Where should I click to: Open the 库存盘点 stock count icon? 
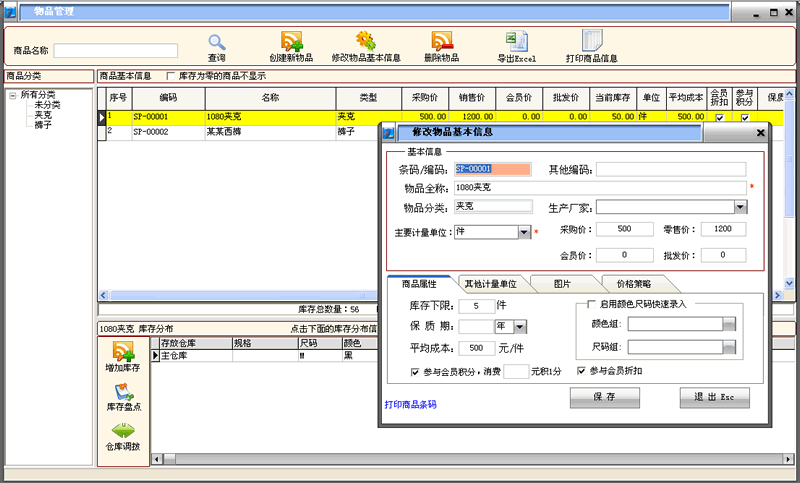[123, 392]
